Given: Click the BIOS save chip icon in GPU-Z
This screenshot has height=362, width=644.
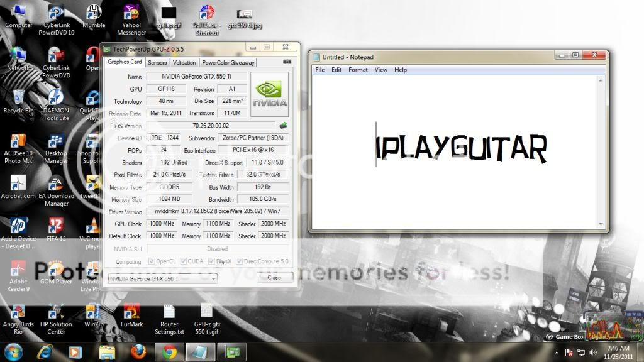Looking at the screenshot, I should coord(283,126).
